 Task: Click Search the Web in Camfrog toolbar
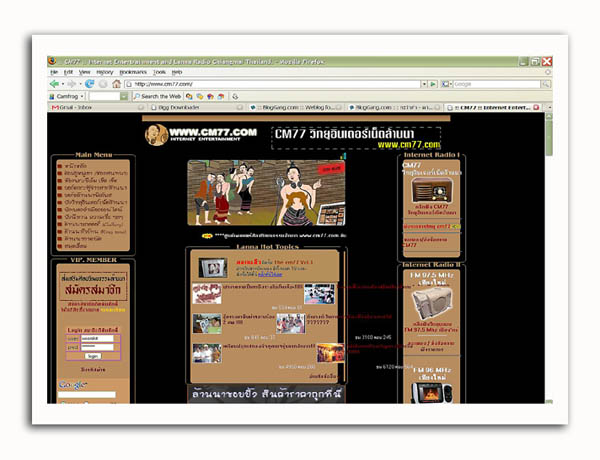click(x=157, y=96)
